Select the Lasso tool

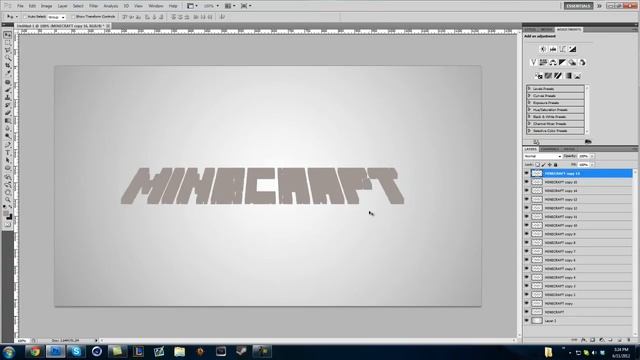pos(7,51)
